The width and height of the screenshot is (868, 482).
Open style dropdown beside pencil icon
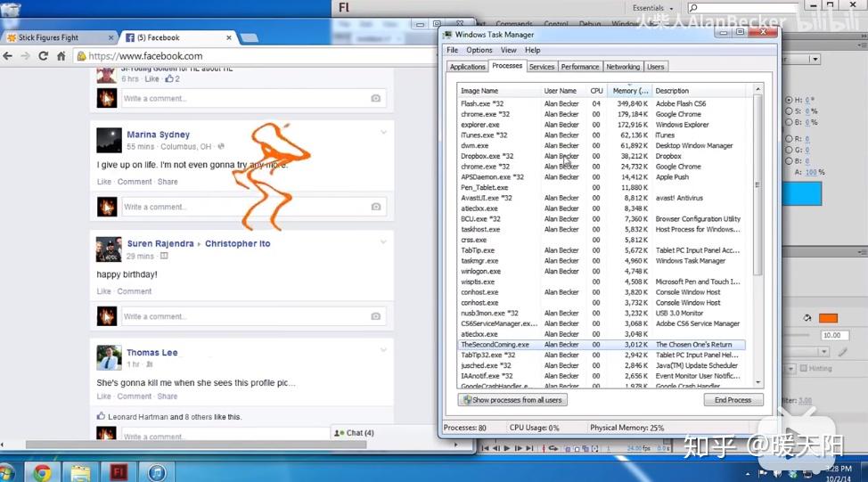point(824,352)
